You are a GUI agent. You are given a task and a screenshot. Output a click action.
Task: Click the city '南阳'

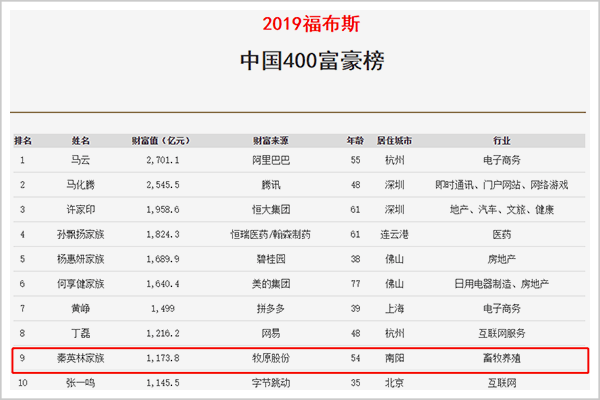coord(394,358)
